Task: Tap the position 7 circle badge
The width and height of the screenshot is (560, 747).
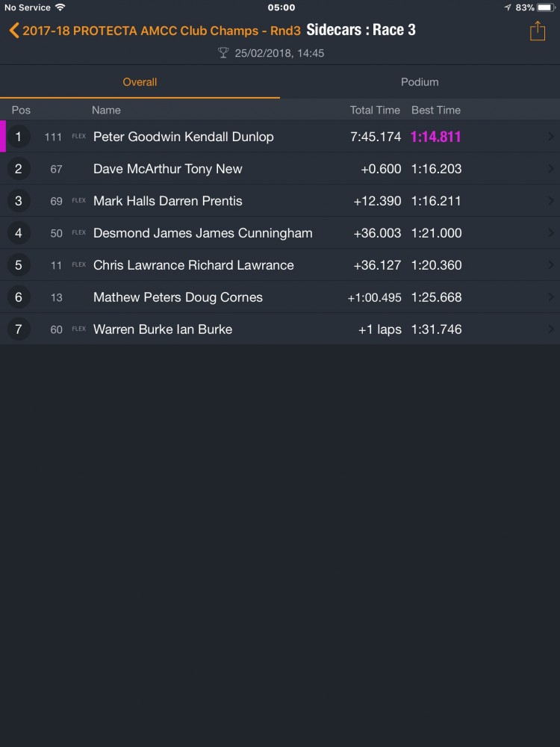Action: click(19, 329)
